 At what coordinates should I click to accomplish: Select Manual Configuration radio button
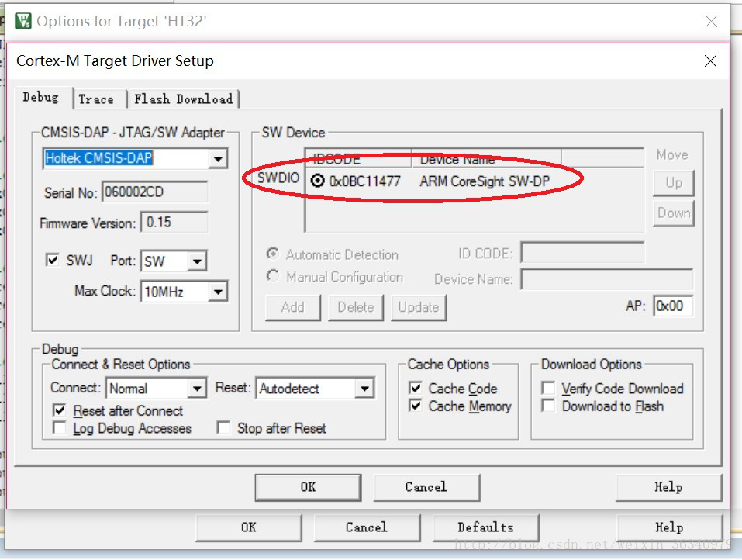pos(273,275)
